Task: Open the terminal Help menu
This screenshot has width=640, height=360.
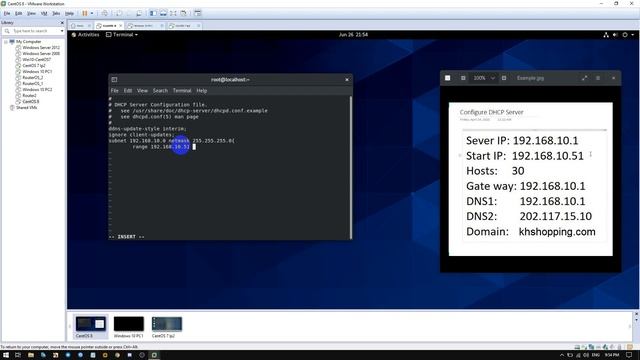Action: 202,91
